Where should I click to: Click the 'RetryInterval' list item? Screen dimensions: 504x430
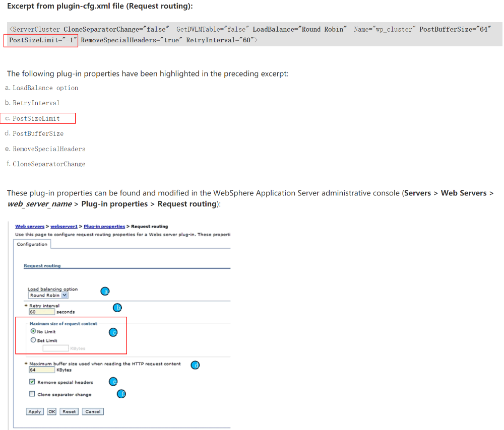pos(36,103)
